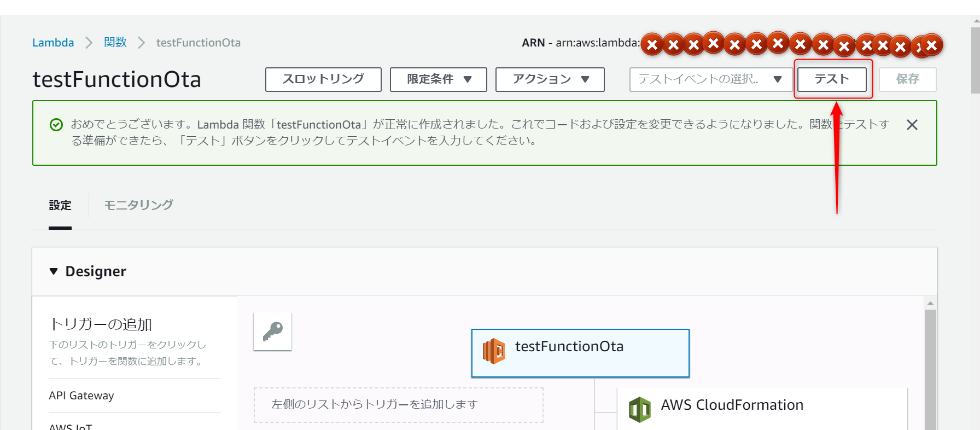Screen dimensions: 980x430
Task: Collapse the Designer section
Action: coord(54,271)
